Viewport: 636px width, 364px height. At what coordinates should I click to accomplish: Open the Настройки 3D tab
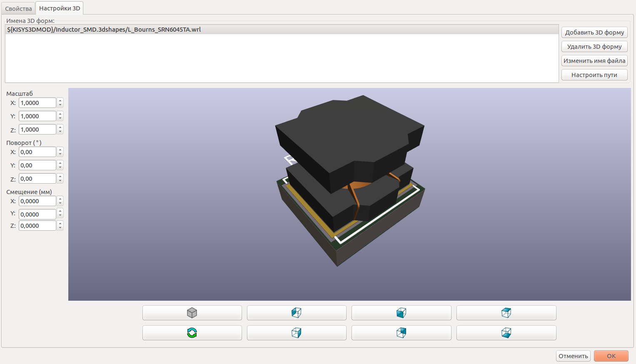click(60, 8)
